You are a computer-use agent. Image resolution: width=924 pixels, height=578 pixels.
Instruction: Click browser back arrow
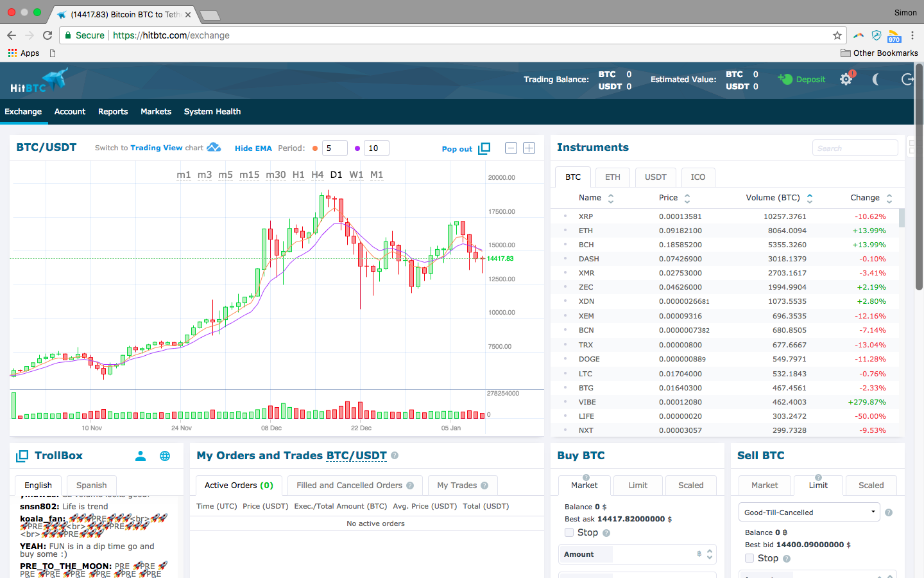(12, 35)
